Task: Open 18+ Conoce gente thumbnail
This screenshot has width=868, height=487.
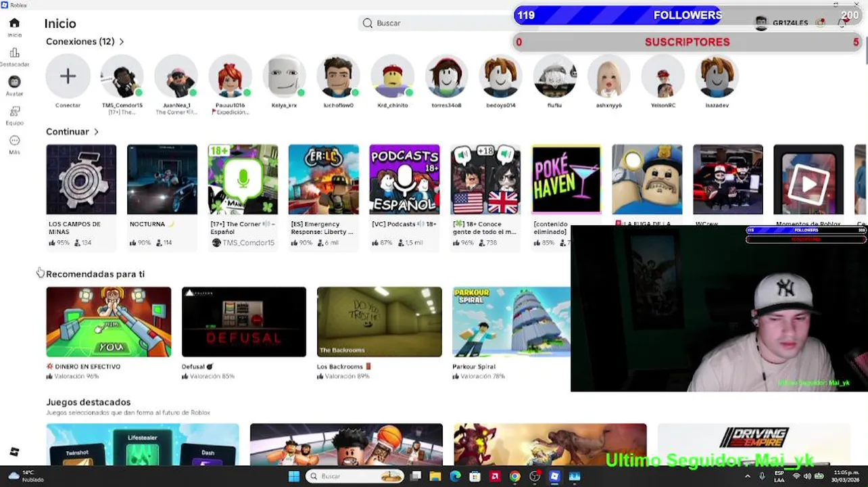Action: coord(485,179)
